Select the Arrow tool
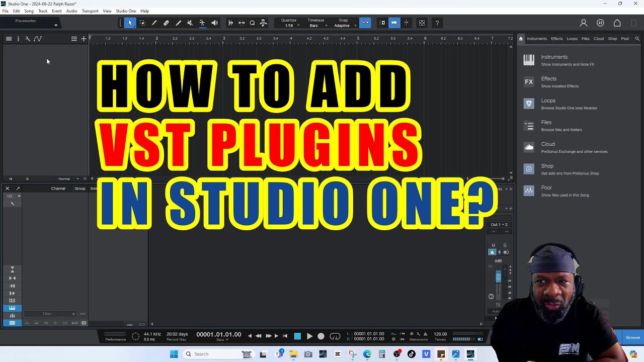This screenshot has width=644, height=362. pyautogui.click(x=130, y=23)
